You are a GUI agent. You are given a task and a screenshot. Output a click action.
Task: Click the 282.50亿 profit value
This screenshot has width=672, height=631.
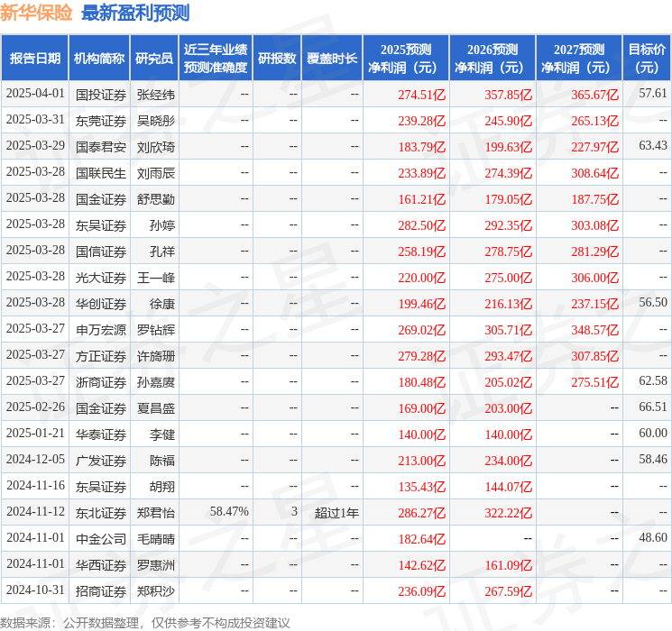(422, 225)
